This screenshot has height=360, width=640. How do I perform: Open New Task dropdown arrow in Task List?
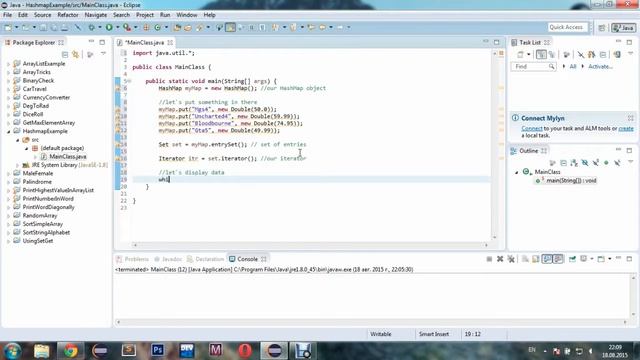529,54
